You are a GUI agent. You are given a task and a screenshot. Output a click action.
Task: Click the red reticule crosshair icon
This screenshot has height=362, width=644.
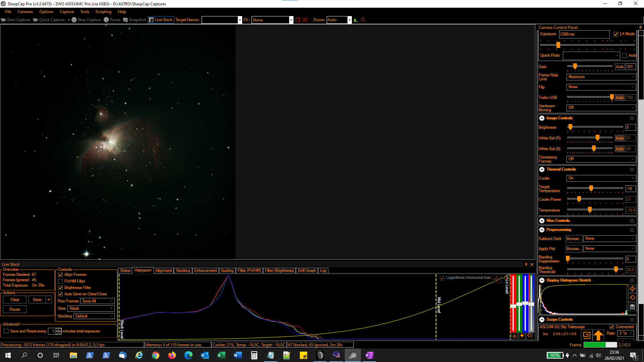pos(305,20)
